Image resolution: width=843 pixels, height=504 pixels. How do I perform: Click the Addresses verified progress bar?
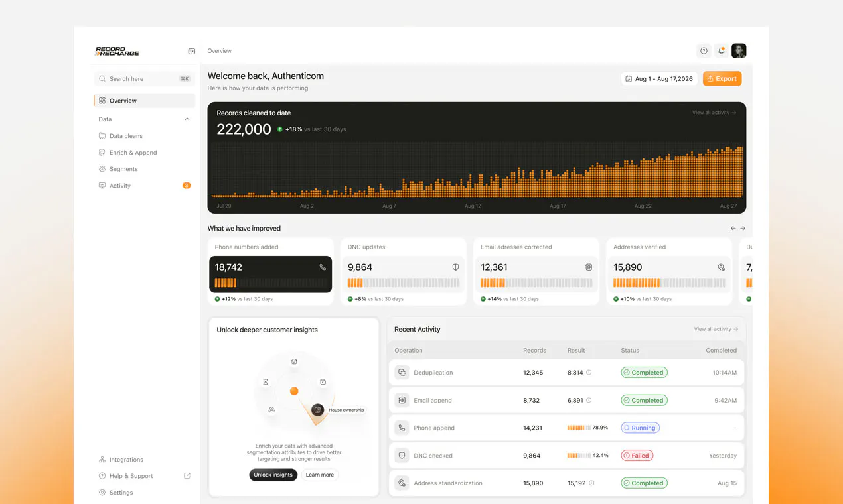(x=669, y=283)
